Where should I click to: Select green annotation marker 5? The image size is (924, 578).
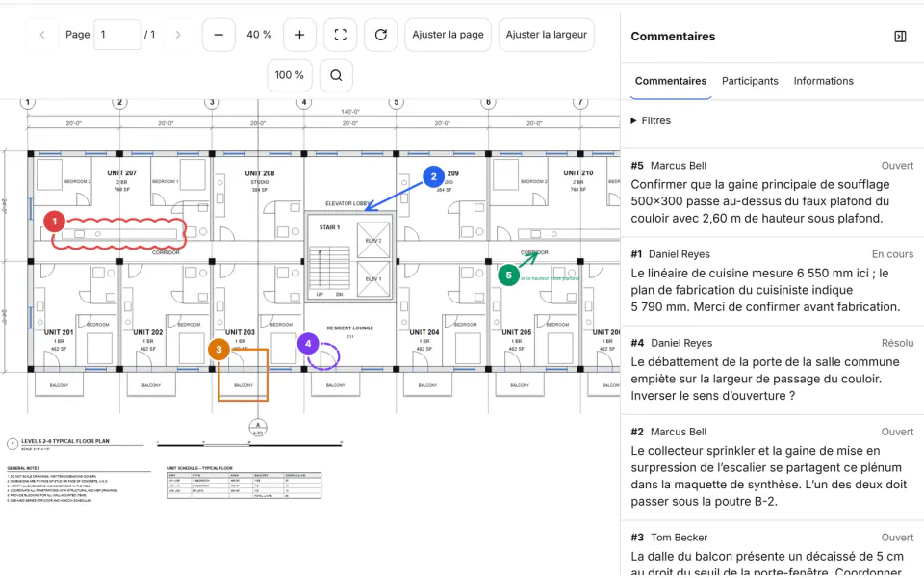[508, 275]
